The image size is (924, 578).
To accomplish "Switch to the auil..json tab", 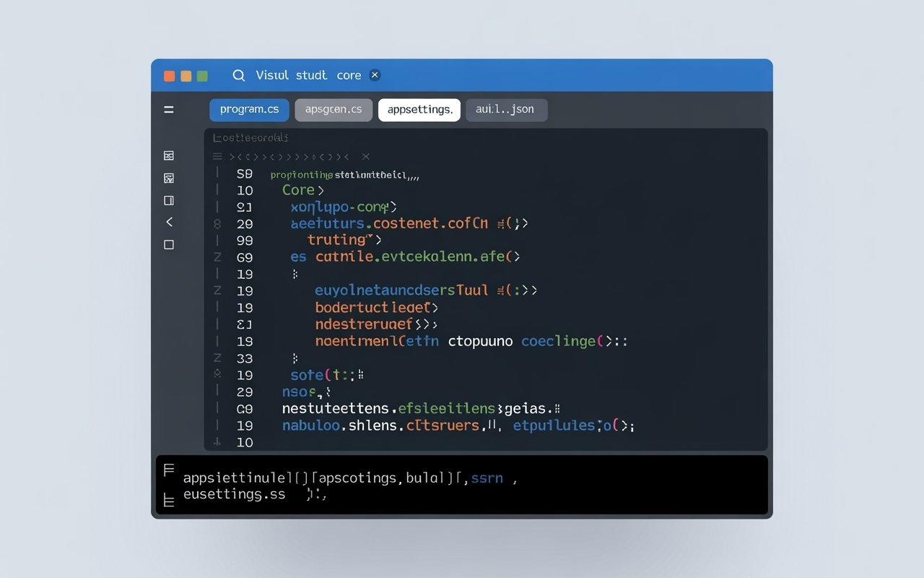I will [x=505, y=110].
